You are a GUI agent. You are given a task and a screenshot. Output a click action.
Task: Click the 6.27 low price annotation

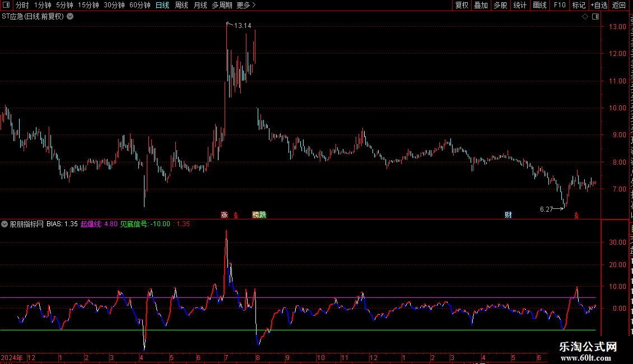546,209
